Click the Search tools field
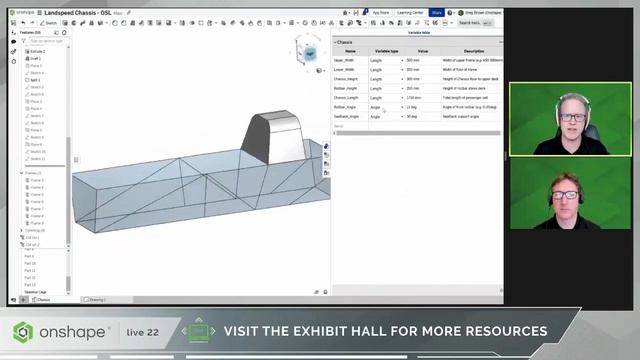The width and height of the screenshot is (640, 360). point(476,23)
